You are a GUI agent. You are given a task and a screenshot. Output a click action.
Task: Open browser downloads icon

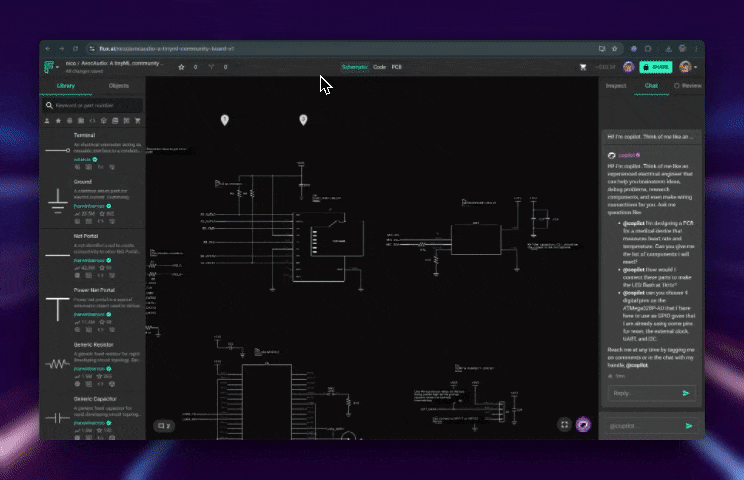[669, 49]
